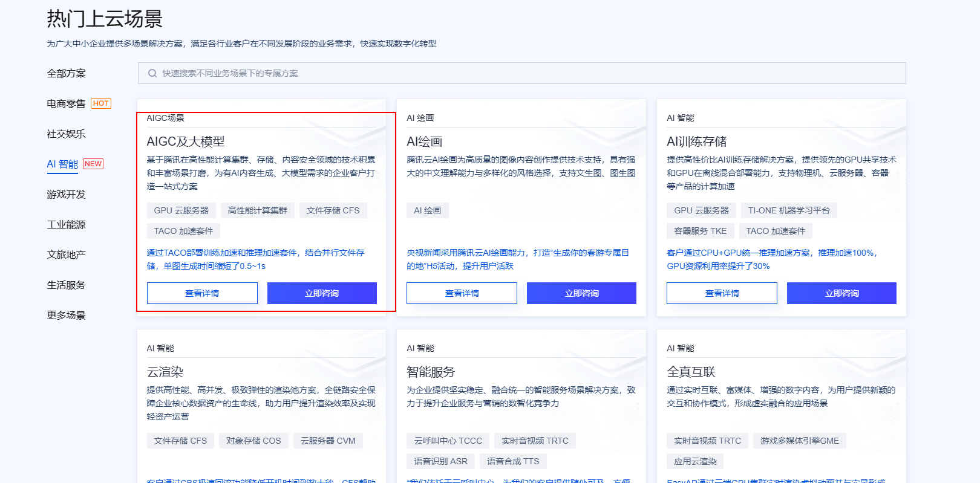The height and width of the screenshot is (483, 980).
Task: Click the 游戏多媒体引擎GME tag
Action: coord(800,441)
